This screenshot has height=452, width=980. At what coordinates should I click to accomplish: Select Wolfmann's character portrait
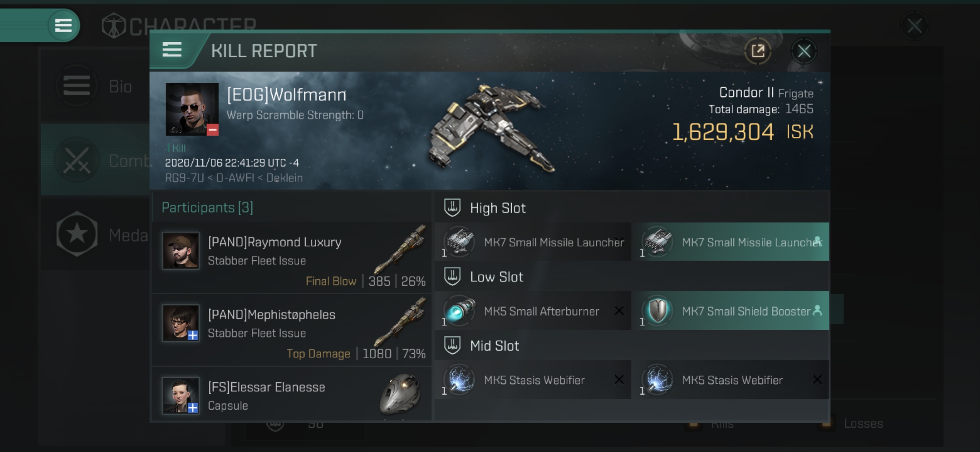(x=192, y=109)
